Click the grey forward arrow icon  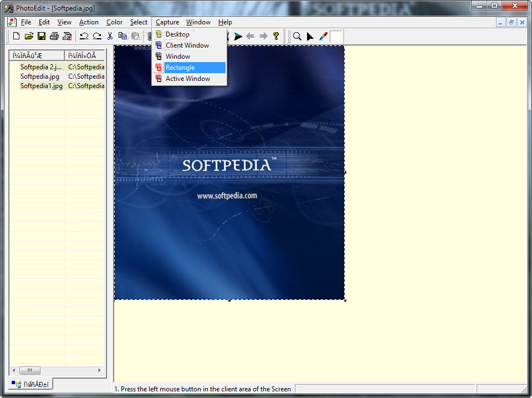pyautogui.click(x=263, y=36)
